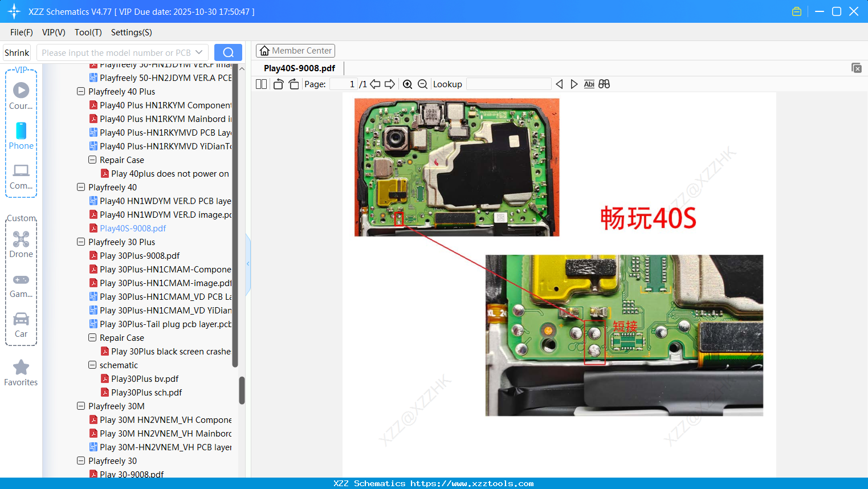Close all tabs icon at right

coord(857,68)
